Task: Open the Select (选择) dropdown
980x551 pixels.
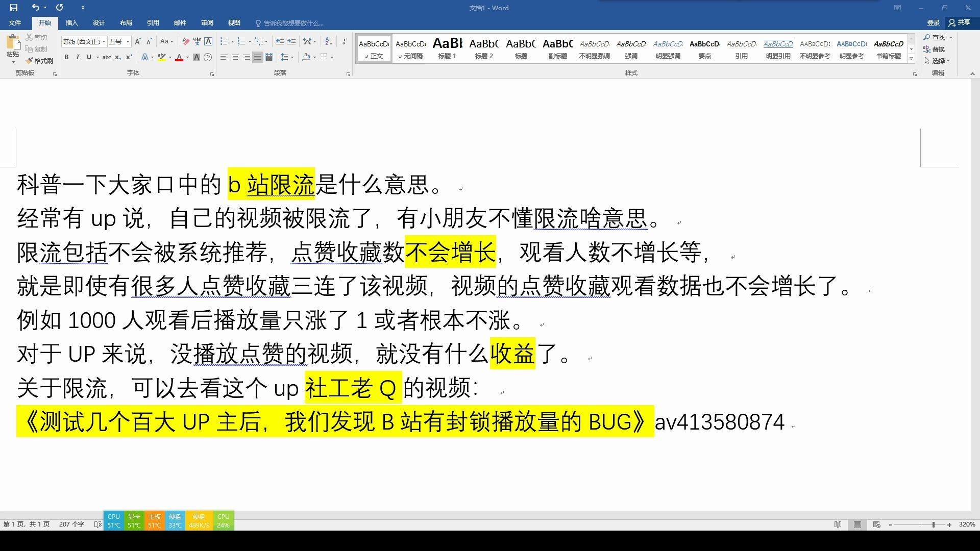Action: [x=937, y=61]
